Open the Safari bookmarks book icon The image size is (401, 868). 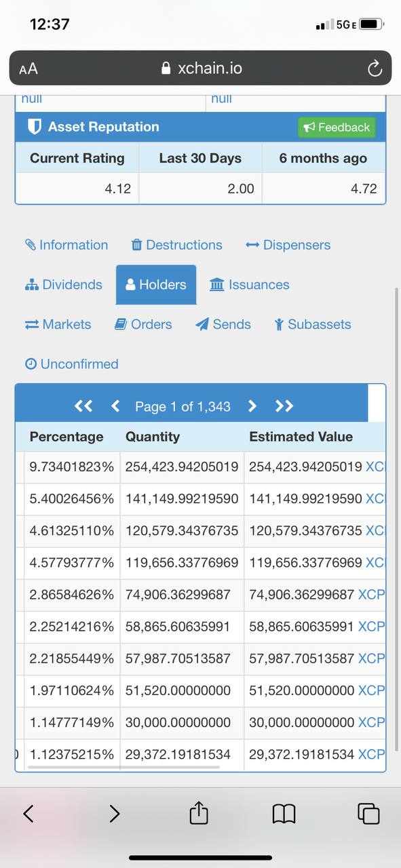coord(285,813)
